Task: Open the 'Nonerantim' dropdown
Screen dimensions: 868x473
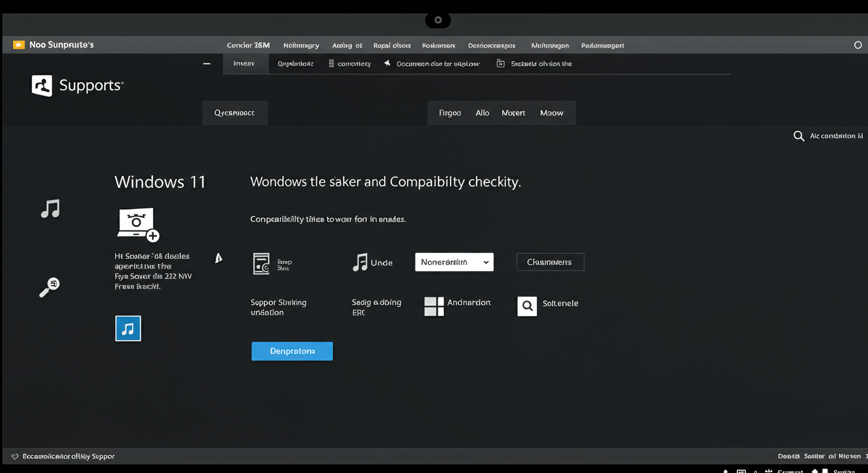Action: (454, 262)
